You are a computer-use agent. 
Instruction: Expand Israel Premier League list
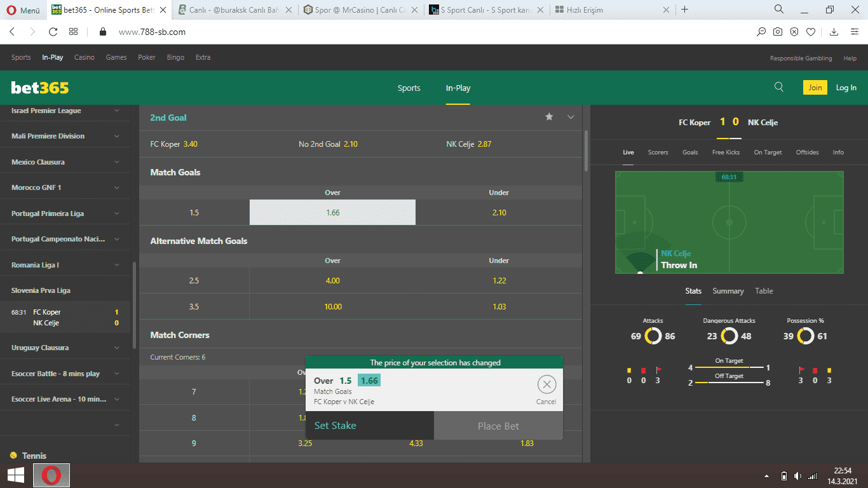[116, 111]
